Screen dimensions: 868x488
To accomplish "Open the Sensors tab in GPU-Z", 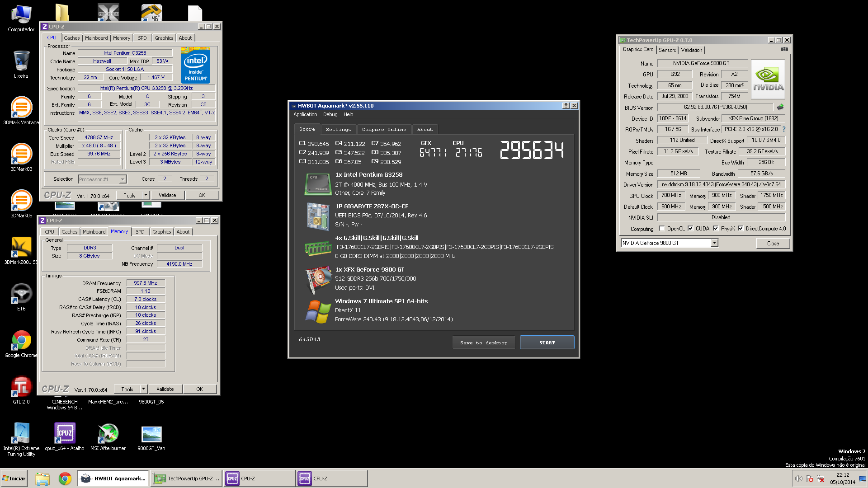I will pos(667,50).
